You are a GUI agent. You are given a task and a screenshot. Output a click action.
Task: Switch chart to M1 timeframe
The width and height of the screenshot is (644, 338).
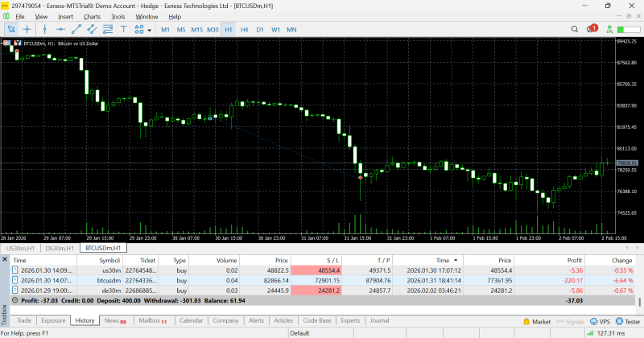pyautogui.click(x=166, y=30)
